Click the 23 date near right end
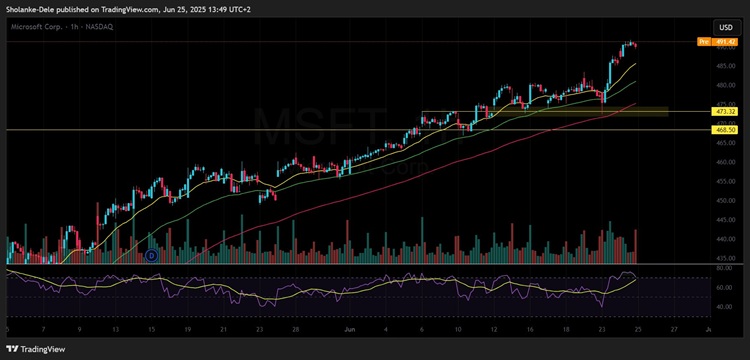750x360 pixels. [x=602, y=329]
